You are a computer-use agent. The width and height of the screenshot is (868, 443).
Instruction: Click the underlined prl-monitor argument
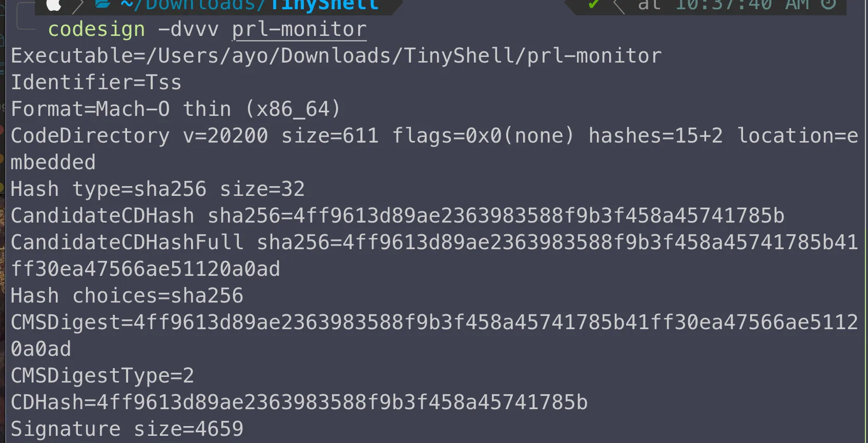point(299,30)
